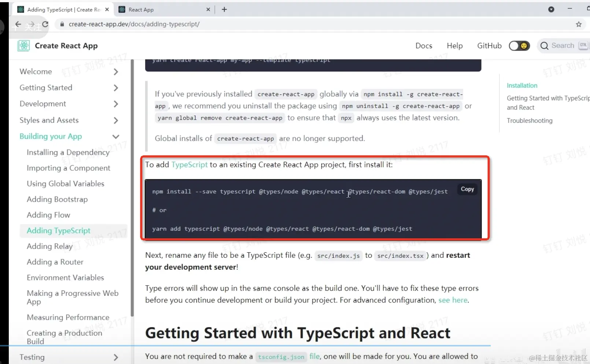Open Using Global Variables page
The height and width of the screenshot is (364, 590).
66,184
